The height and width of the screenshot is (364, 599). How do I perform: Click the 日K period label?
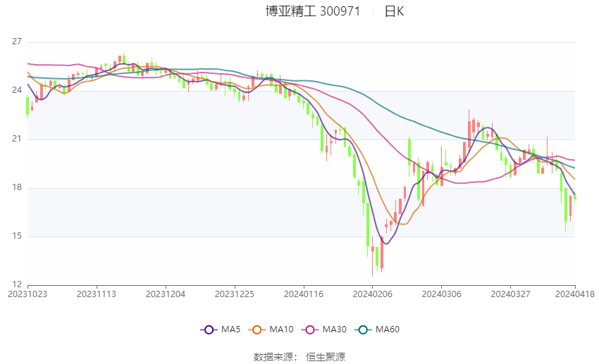[394, 11]
